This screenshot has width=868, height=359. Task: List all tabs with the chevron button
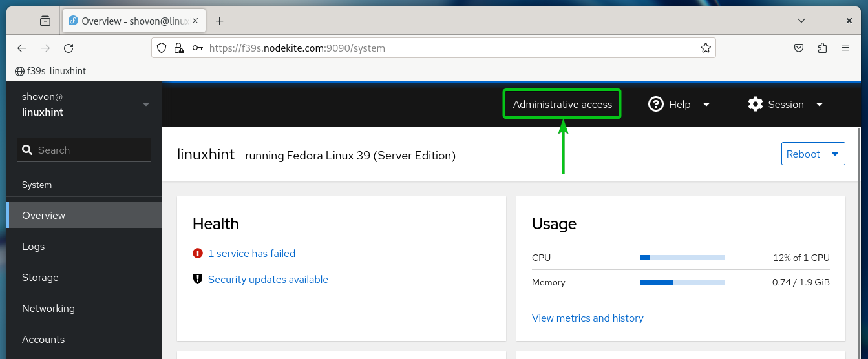(x=801, y=21)
